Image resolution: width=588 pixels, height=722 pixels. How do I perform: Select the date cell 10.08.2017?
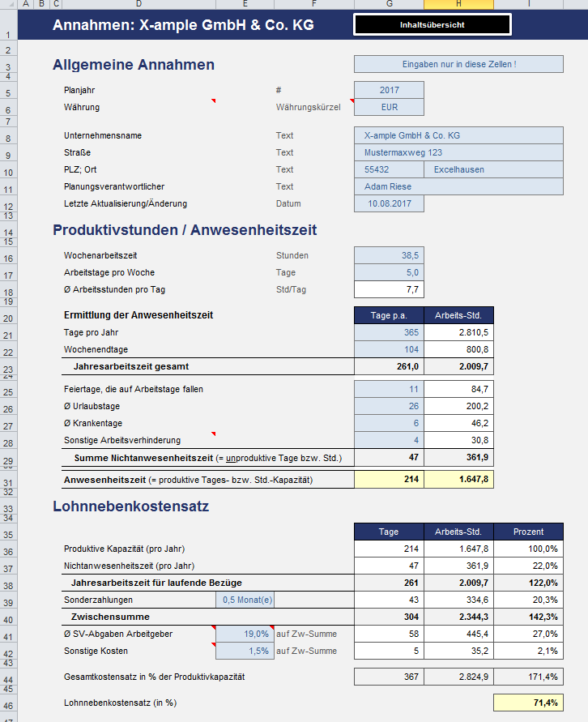click(389, 203)
